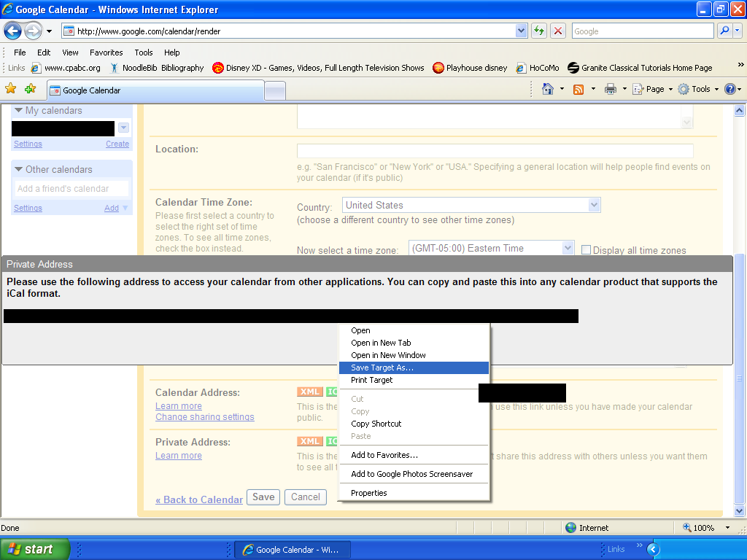Click Settings link under Other calendars

pyautogui.click(x=28, y=208)
